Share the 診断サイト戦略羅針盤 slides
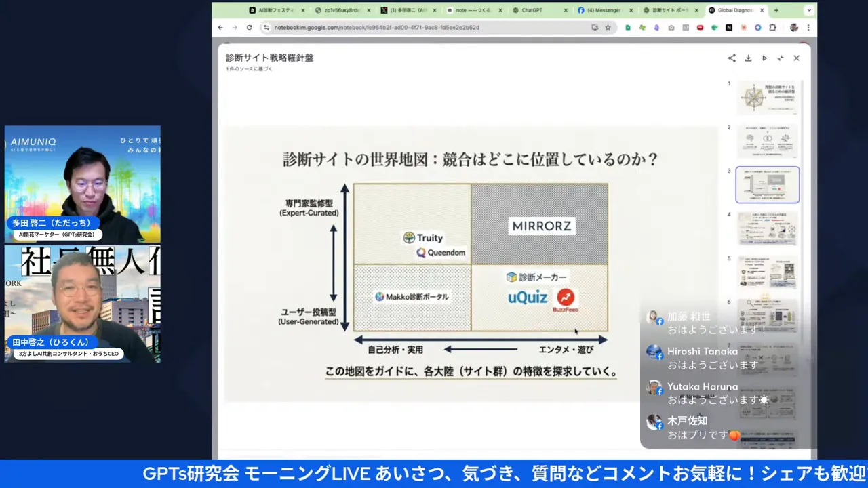868x488 pixels. coord(731,58)
